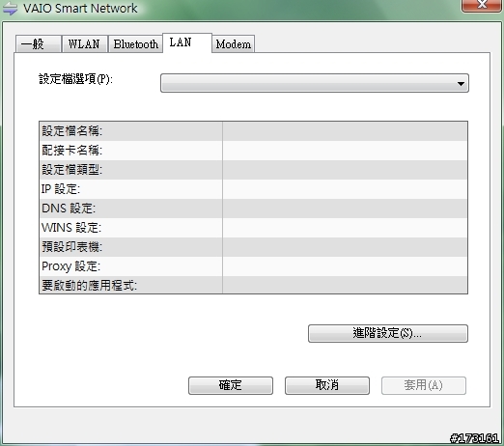Select the IP 設定 row

(x=253, y=189)
